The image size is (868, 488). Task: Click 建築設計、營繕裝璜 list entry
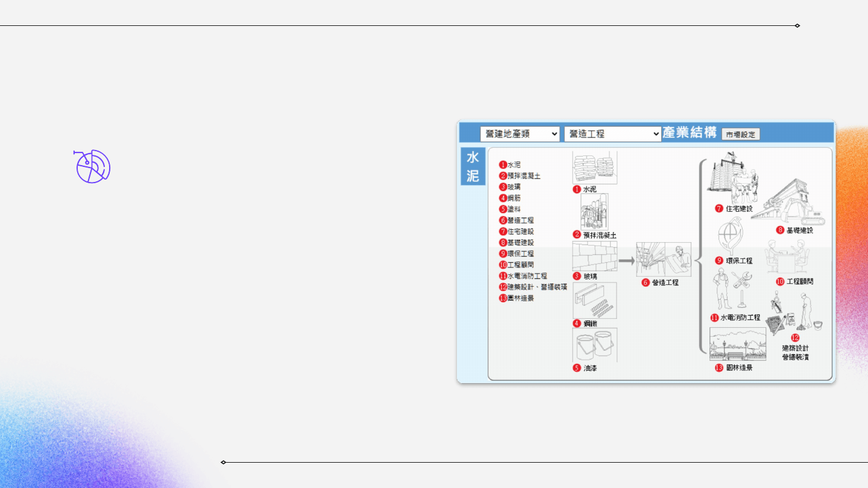(536, 287)
